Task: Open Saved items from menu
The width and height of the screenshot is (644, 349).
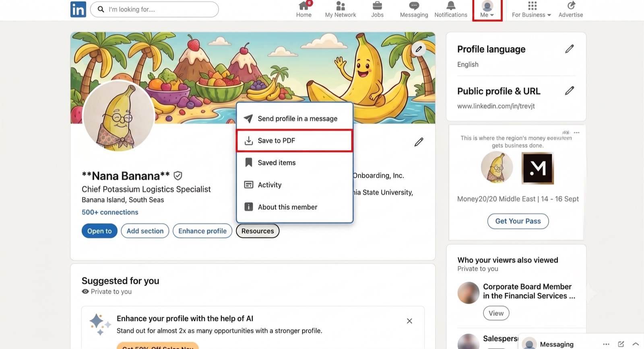Action: coord(295,162)
